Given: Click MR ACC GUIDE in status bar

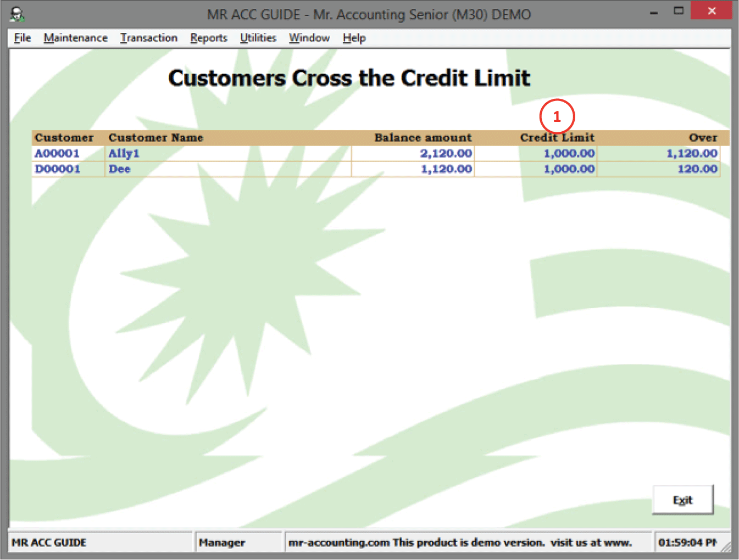Looking at the screenshot, I should click(49, 542).
